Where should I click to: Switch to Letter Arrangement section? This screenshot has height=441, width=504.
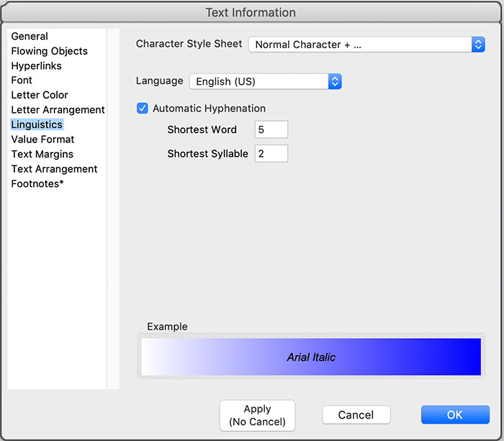pyautogui.click(x=58, y=110)
